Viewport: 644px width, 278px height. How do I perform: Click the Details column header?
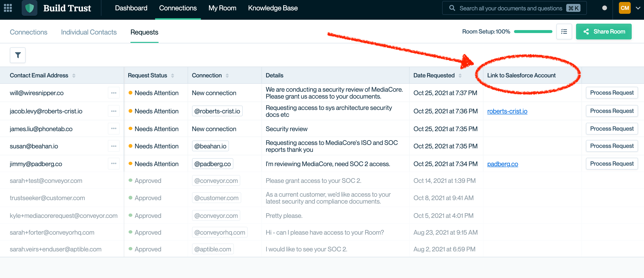274,75
